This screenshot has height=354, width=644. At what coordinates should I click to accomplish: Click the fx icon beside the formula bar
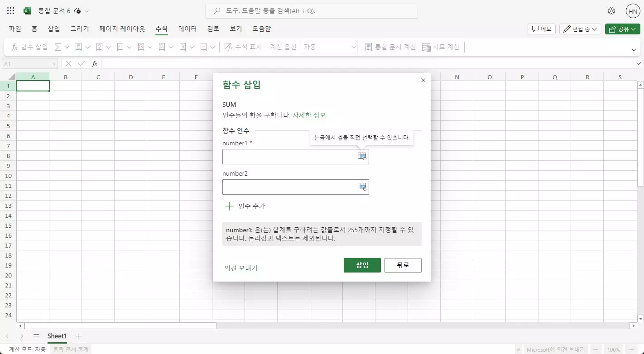(95, 64)
